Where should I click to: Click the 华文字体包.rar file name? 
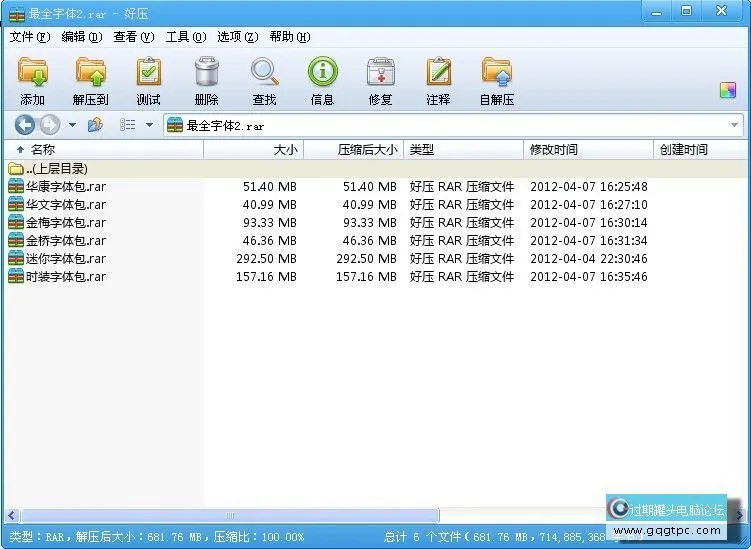66,205
